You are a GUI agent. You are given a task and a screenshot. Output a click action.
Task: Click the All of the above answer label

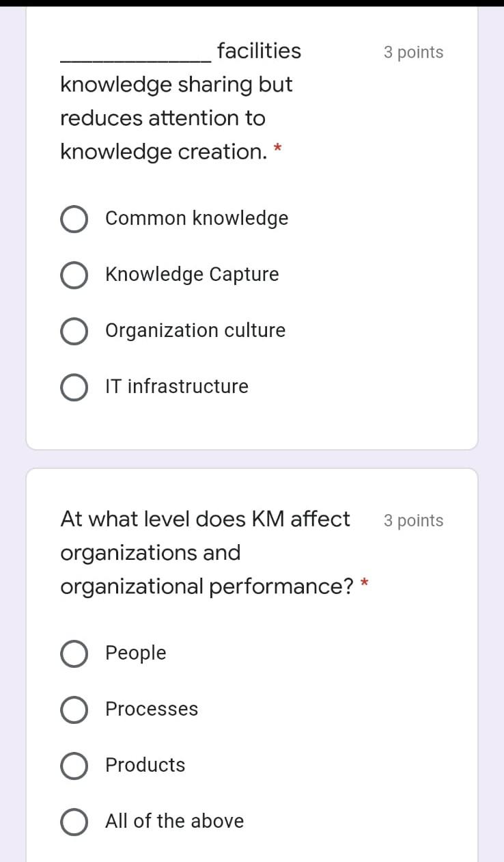[x=174, y=821]
